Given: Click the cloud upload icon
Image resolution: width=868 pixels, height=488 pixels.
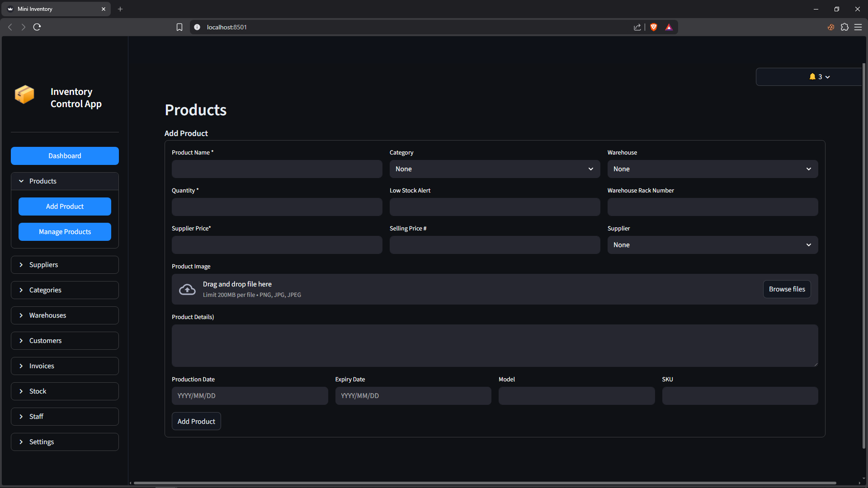Looking at the screenshot, I should click(x=187, y=289).
